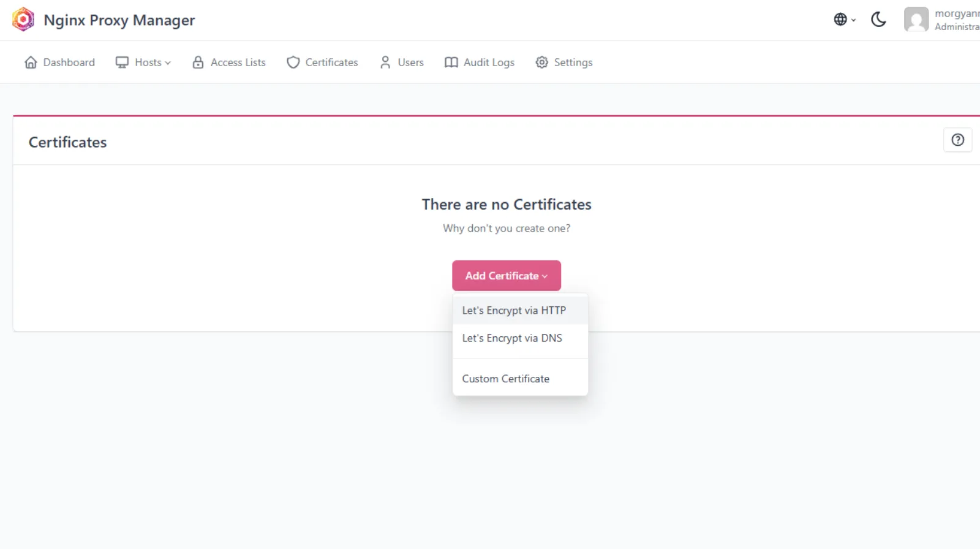This screenshot has width=980, height=549.
Task: Click the Audit Logs book icon
Action: 451,62
